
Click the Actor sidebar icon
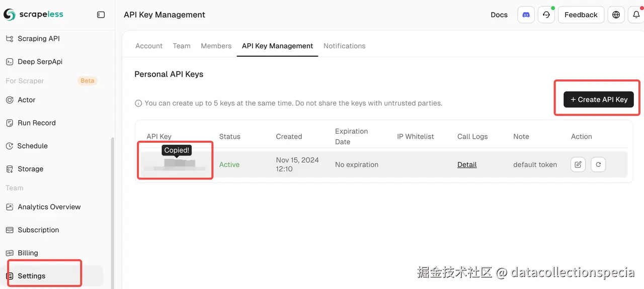tap(10, 100)
